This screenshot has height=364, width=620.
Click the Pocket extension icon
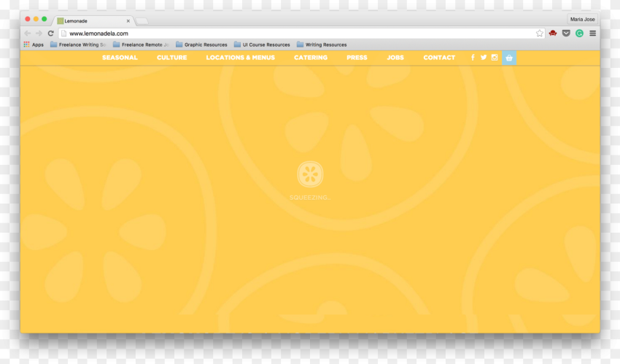(566, 34)
